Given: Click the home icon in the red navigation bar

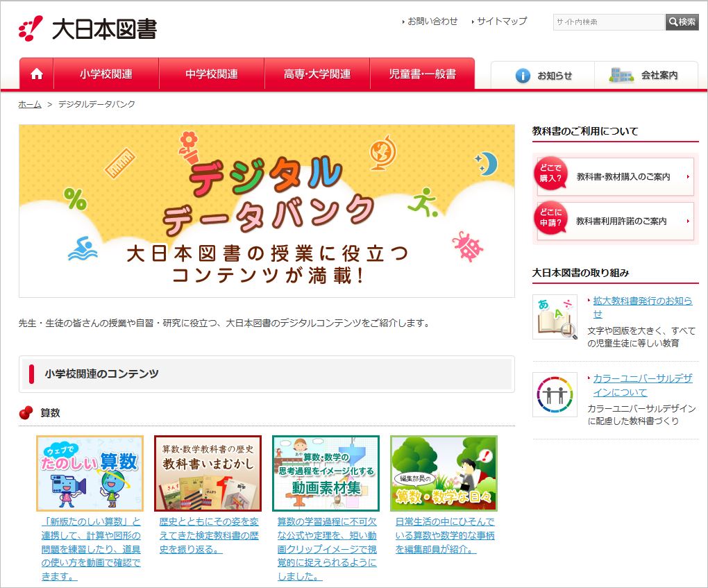Looking at the screenshot, I should pos(35,72).
